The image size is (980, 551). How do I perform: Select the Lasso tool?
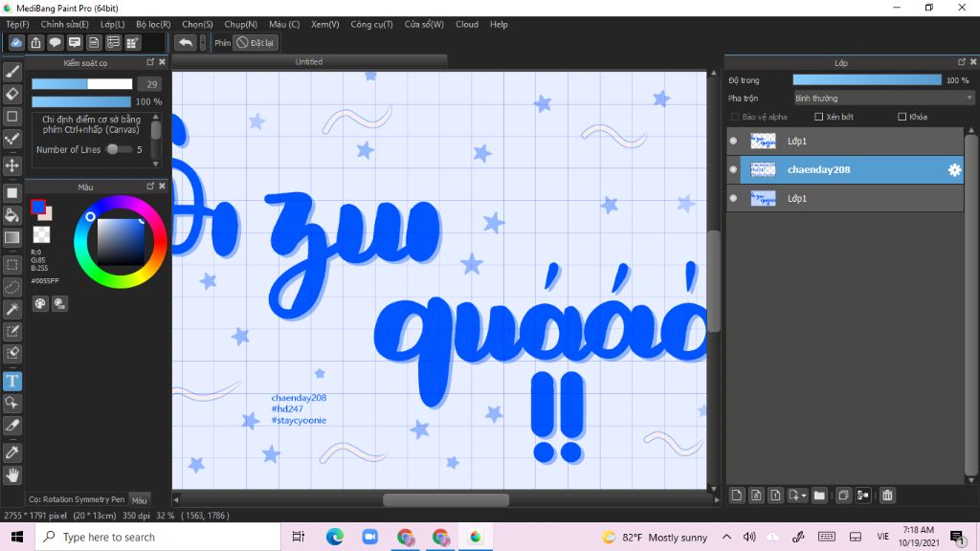point(11,287)
